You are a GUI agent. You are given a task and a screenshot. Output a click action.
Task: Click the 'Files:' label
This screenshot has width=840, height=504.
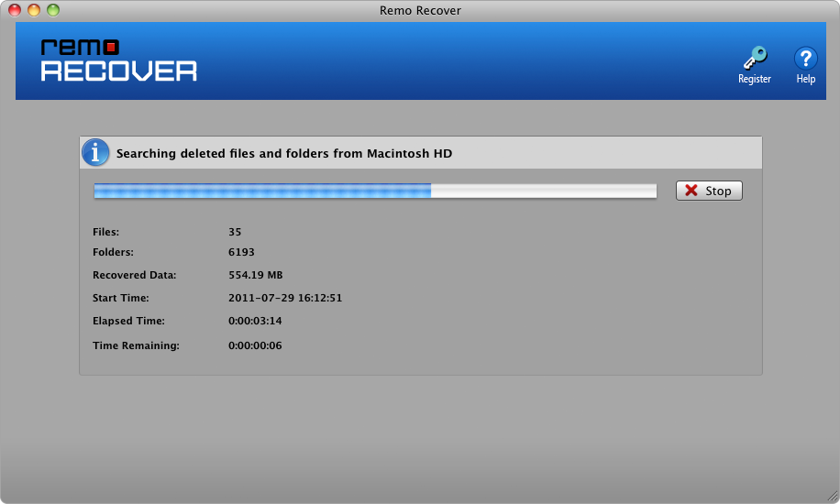point(106,232)
